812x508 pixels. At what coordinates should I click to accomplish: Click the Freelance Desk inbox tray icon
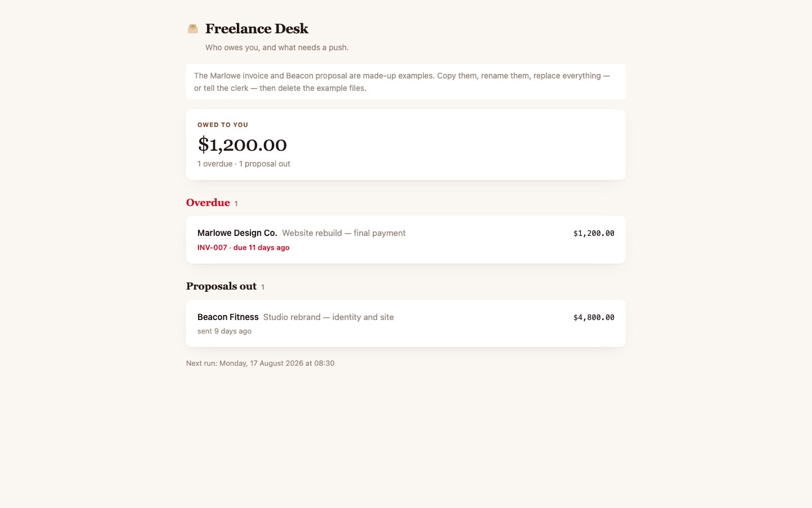click(x=193, y=29)
